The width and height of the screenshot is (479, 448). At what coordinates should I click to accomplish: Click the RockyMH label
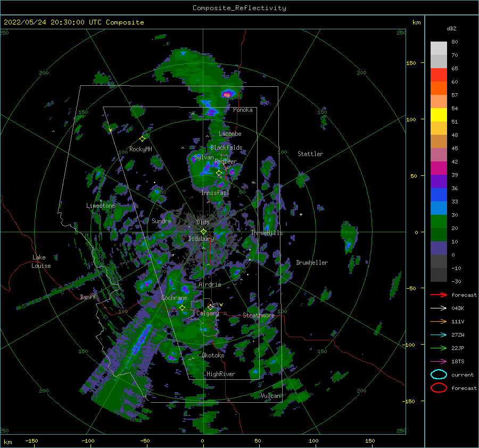coord(141,149)
